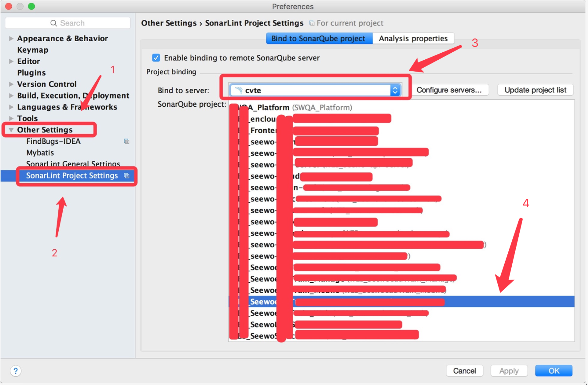This screenshot has width=588, height=385.
Task: Click Other Settings in the breadcrumb
Action: click(169, 23)
